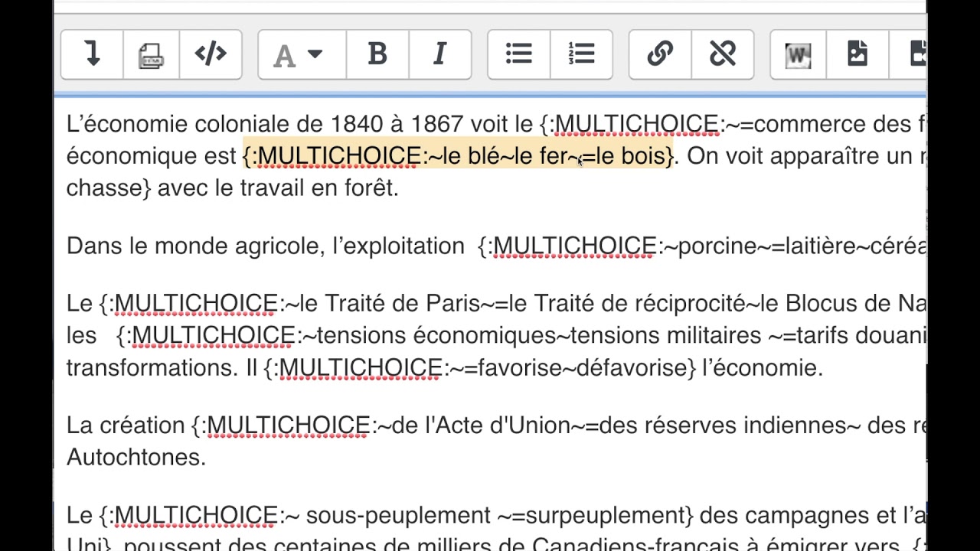Remove link with the unlink icon
The width and height of the screenshot is (980, 551).
(x=723, y=54)
